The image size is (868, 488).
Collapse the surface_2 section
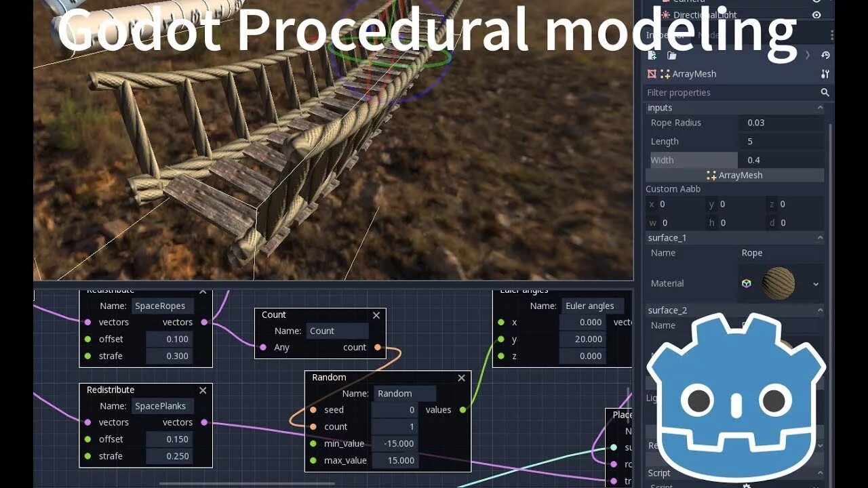734,310
